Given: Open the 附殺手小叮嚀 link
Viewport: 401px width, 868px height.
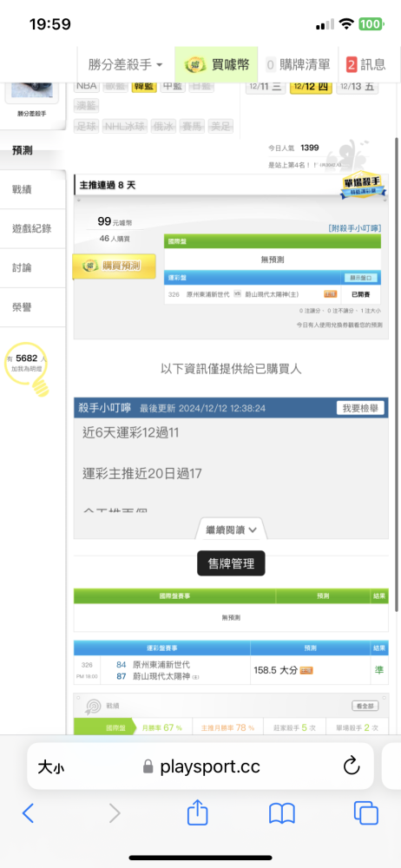Looking at the screenshot, I should (x=354, y=227).
